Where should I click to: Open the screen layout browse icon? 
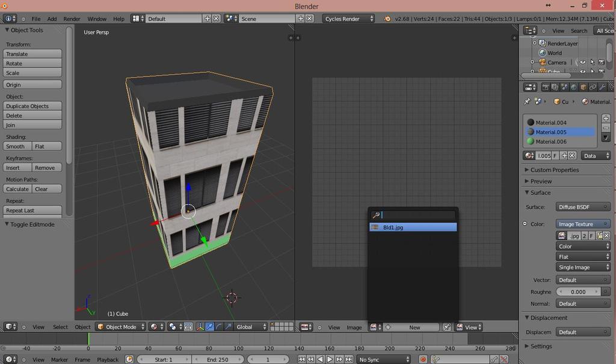pos(138,19)
